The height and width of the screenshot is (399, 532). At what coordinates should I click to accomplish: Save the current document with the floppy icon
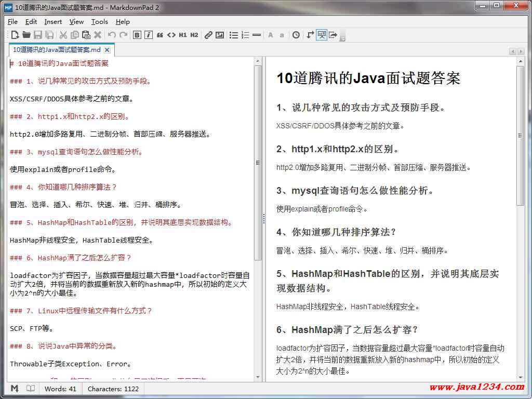(x=38, y=35)
